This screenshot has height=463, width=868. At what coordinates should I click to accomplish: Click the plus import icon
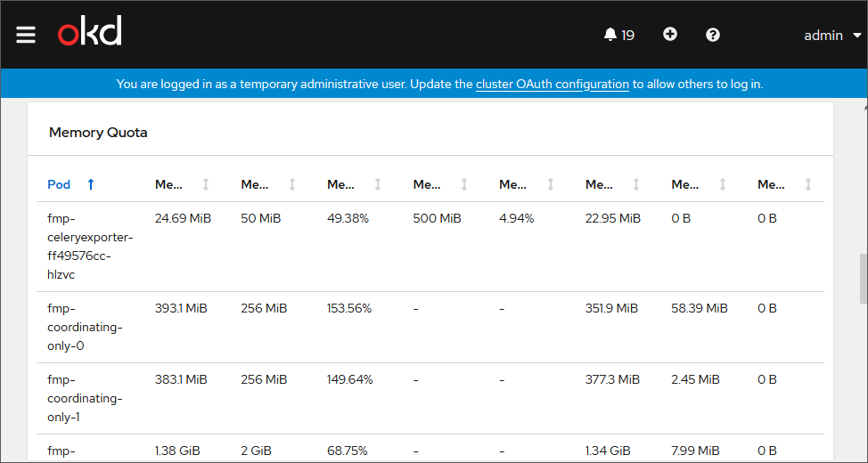point(670,35)
